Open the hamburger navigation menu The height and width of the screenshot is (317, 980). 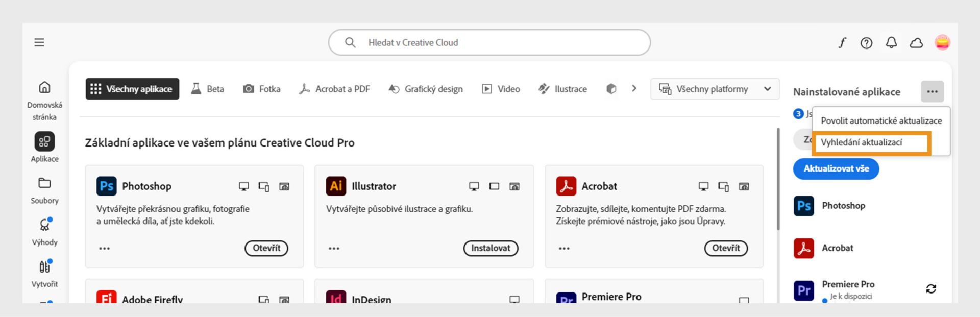click(x=39, y=42)
